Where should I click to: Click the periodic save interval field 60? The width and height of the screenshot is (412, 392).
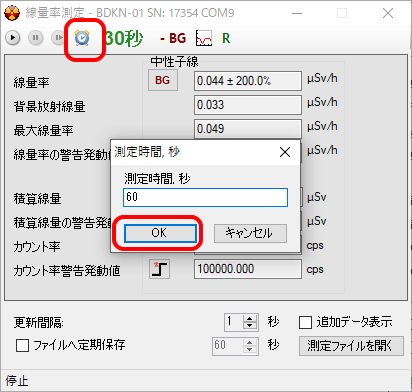coord(228,346)
